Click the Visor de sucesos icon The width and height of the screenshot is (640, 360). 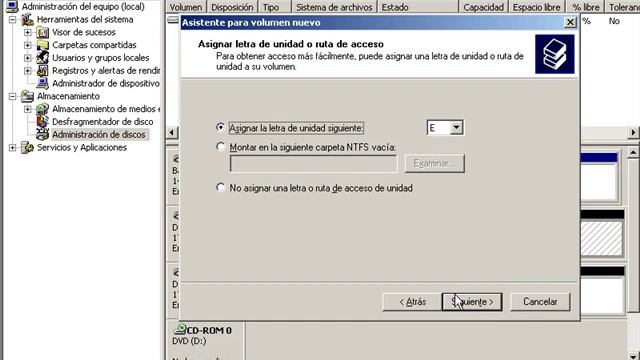(42, 32)
